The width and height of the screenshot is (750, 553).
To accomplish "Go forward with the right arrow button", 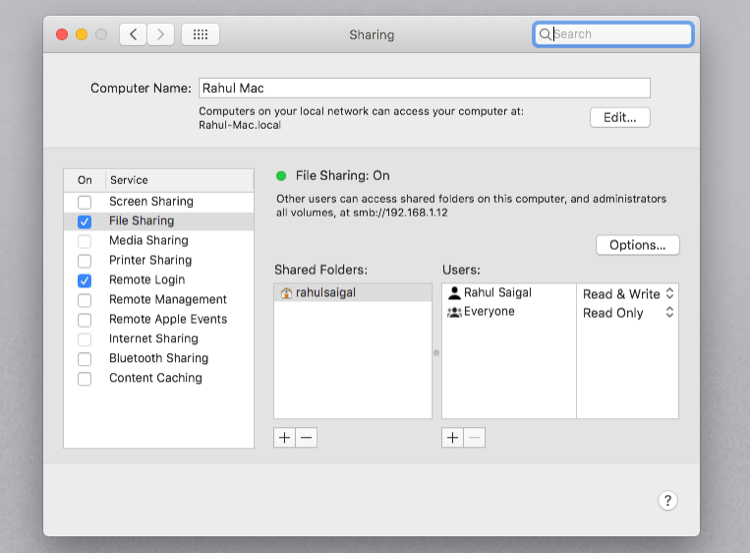I will (x=160, y=34).
